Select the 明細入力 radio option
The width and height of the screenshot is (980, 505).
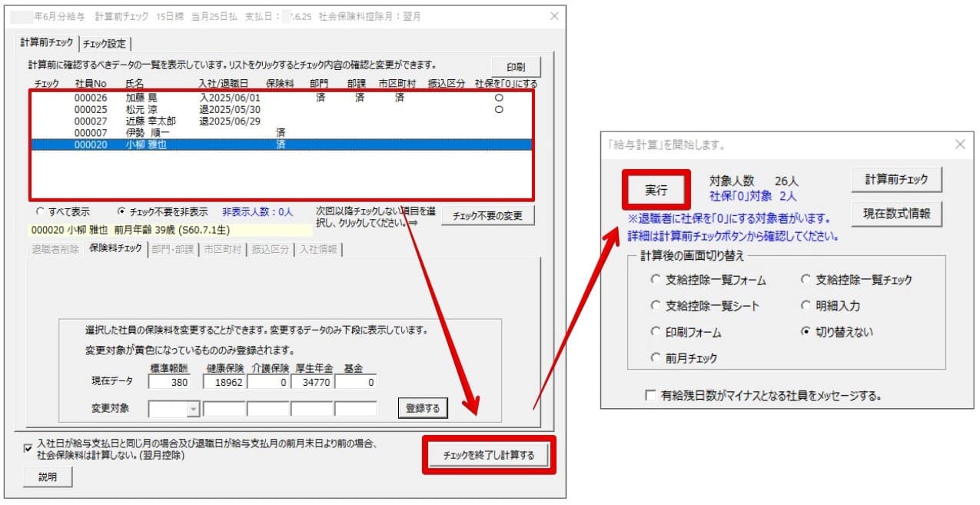pyautogui.click(x=806, y=306)
